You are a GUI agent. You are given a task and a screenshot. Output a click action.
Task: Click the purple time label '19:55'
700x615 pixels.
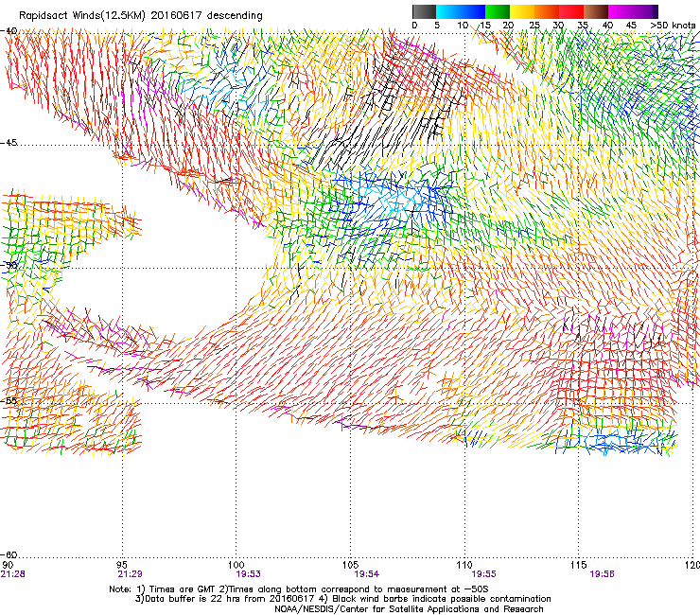483,574
